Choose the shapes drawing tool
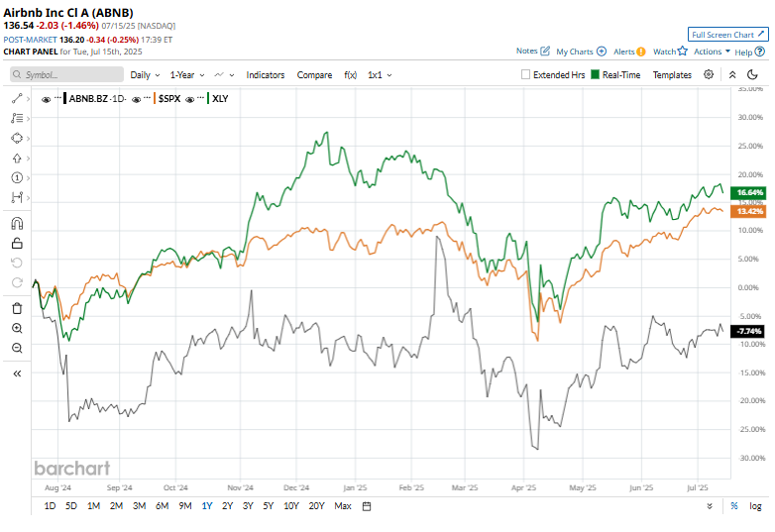775x532 pixels. pyautogui.click(x=17, y=138)
